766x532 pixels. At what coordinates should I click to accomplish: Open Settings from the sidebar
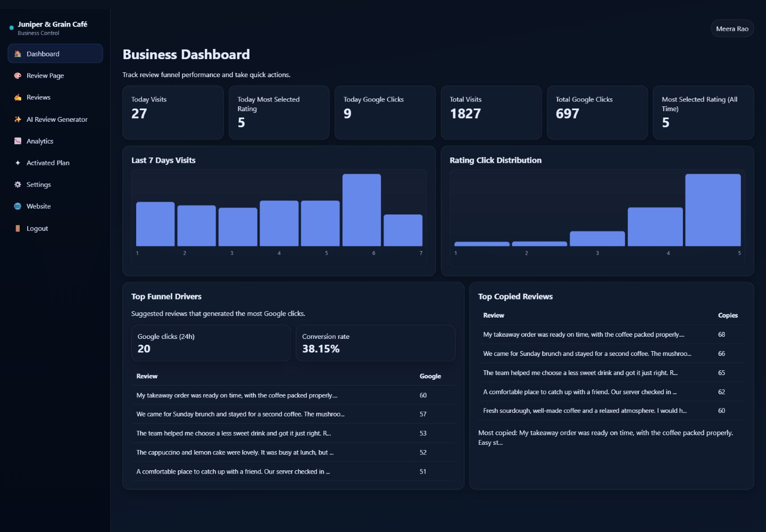pos(55,185)
